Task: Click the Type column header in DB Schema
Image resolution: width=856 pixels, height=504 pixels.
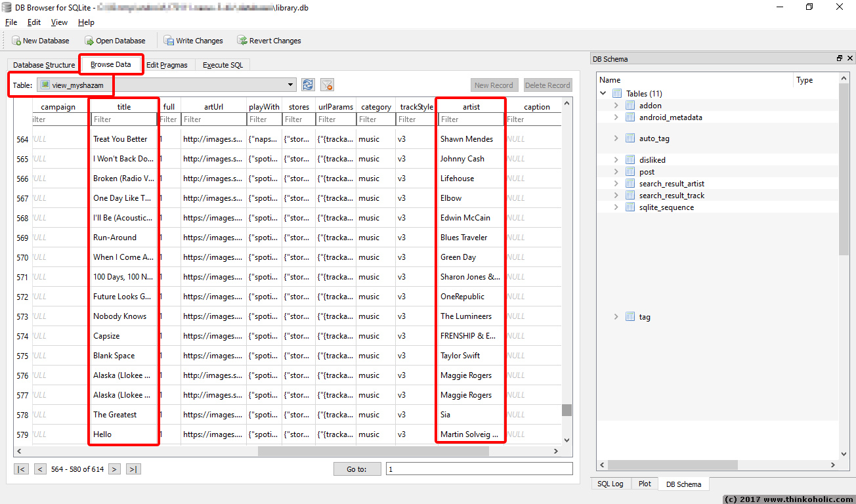Action: pyautogui.click(x=816, y=80)
